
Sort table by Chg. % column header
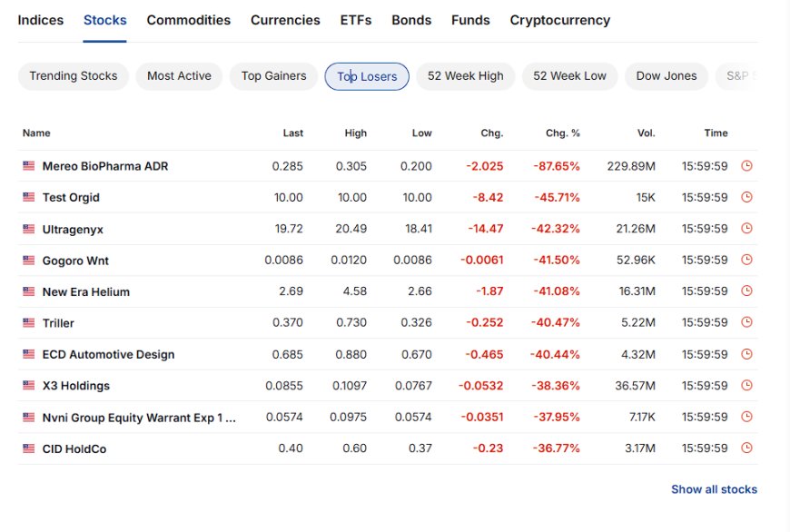tap(563, 133)
